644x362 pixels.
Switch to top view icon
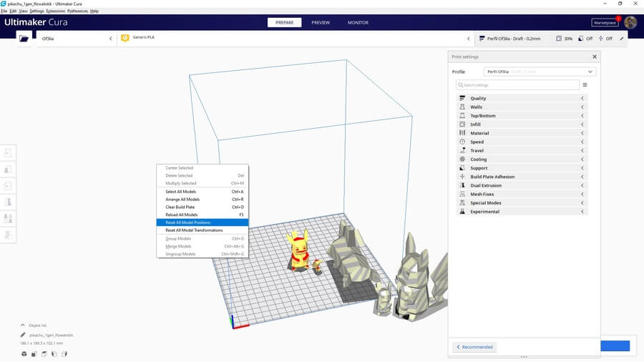pos(44,354)
